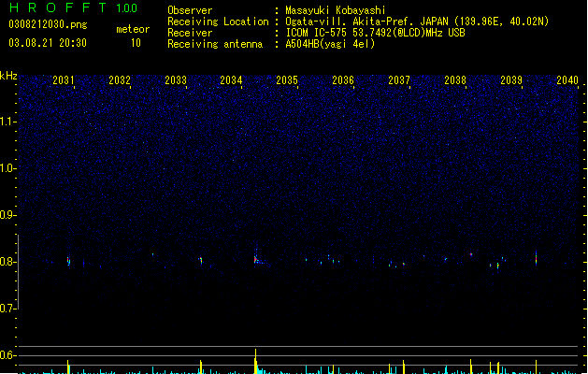Screen dimensions: 588x374
Task: Click the meteor echo just after 2031
Action: (68, 261)
